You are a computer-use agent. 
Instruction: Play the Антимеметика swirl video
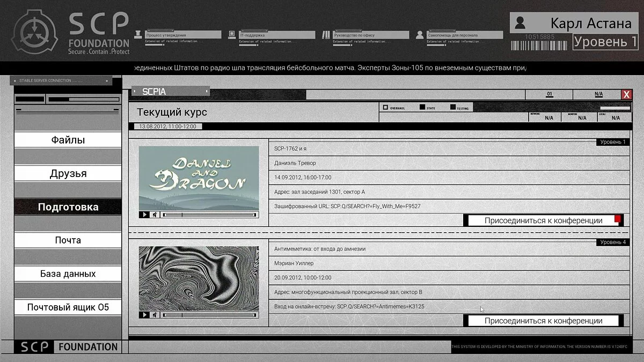[144, 315]
